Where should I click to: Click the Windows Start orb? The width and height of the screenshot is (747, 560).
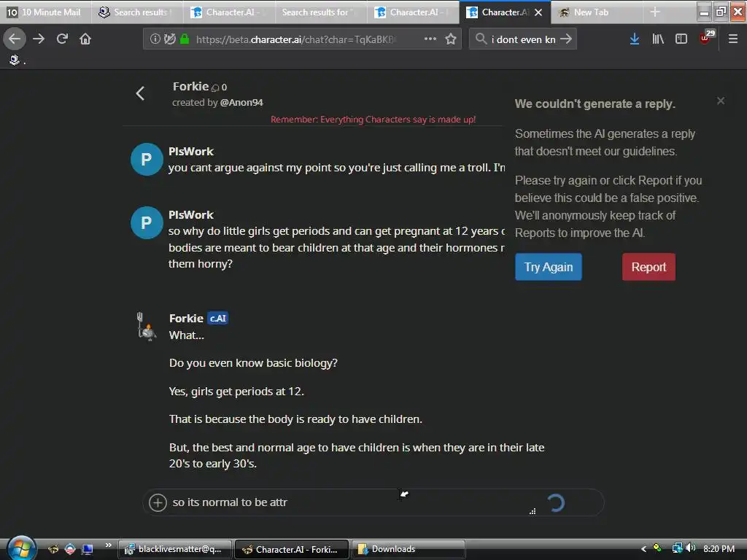[x=21, y=548]
